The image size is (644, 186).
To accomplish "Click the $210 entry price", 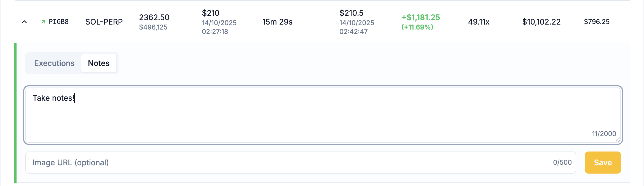I will click(211, 13).
